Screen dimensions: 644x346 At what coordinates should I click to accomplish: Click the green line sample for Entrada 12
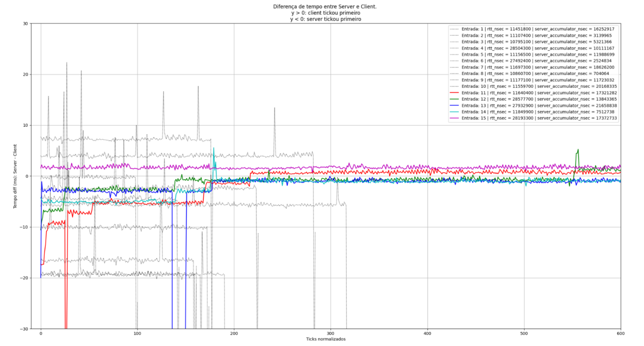(x=454, y=99)
